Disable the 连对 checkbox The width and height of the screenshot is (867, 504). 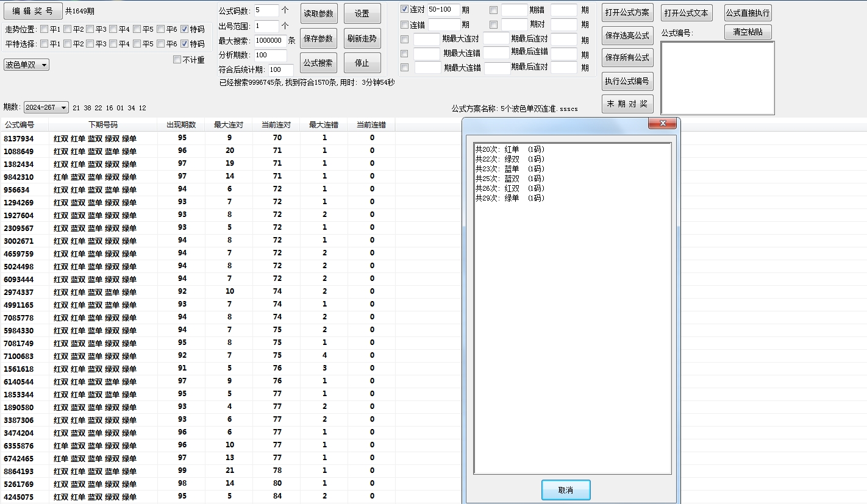[405, 10]
